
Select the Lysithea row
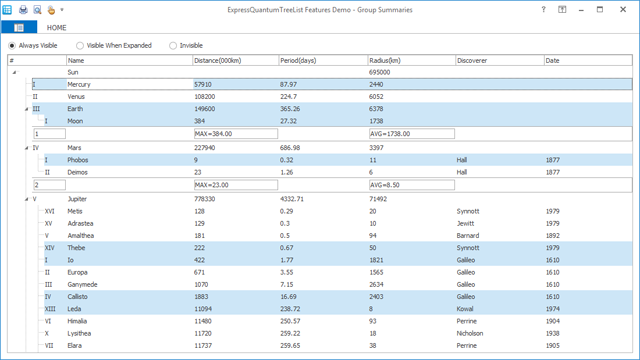click(338, 333)
